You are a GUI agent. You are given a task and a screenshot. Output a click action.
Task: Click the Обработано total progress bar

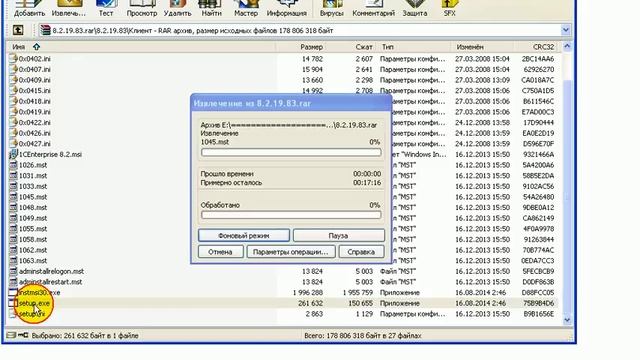click(x=291, y=215)
